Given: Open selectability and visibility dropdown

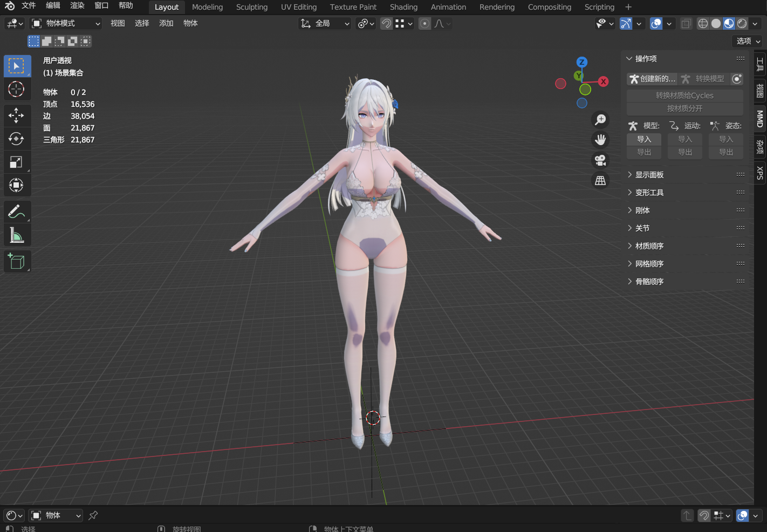Looking at the screenshot, I should pos(605,24).
